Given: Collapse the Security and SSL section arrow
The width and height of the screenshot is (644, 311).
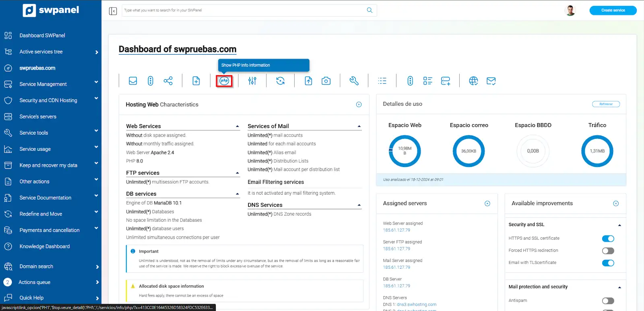Looking at the screenshot, I should [x=619, y=225].
